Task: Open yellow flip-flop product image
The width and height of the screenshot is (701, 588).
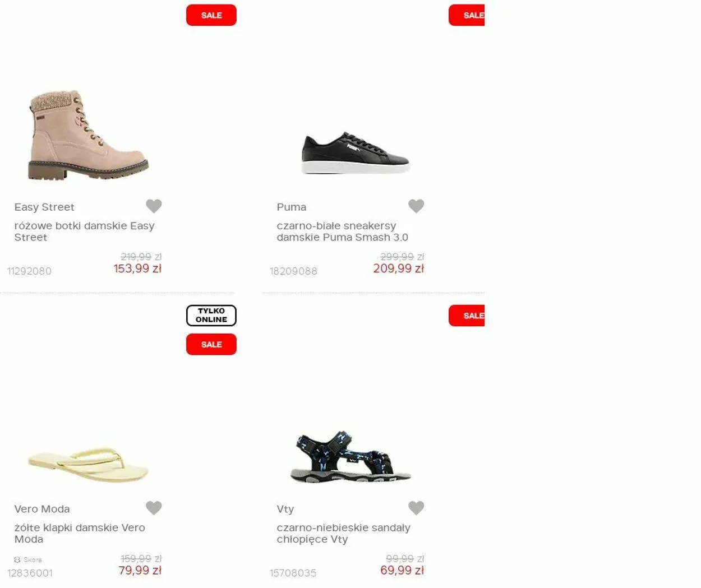Action: (88, 464)
